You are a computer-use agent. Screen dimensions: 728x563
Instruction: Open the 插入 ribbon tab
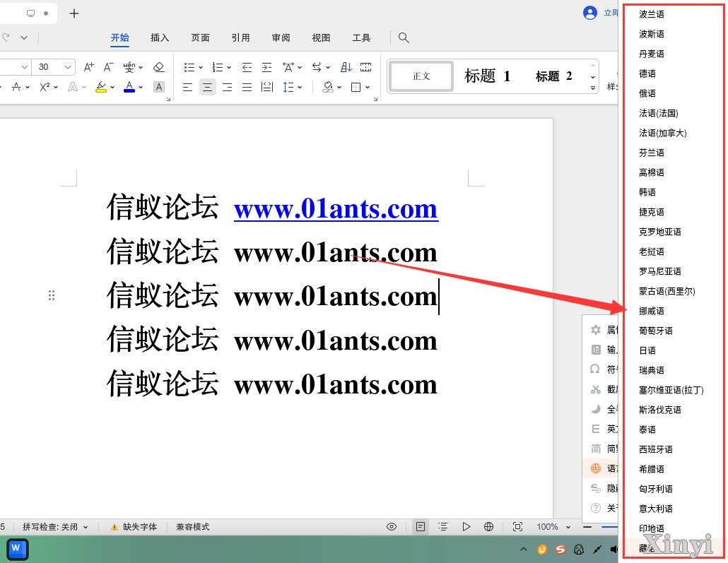click(x=160, y=37)
